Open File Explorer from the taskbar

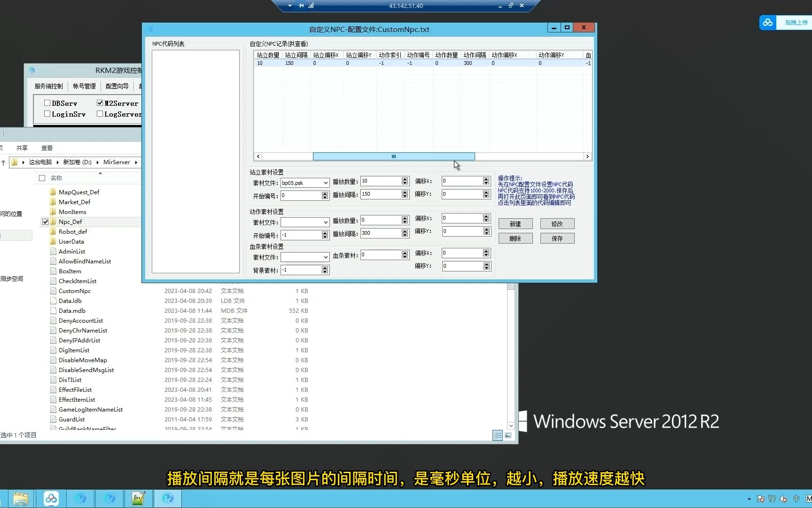(x=21, y=499)
